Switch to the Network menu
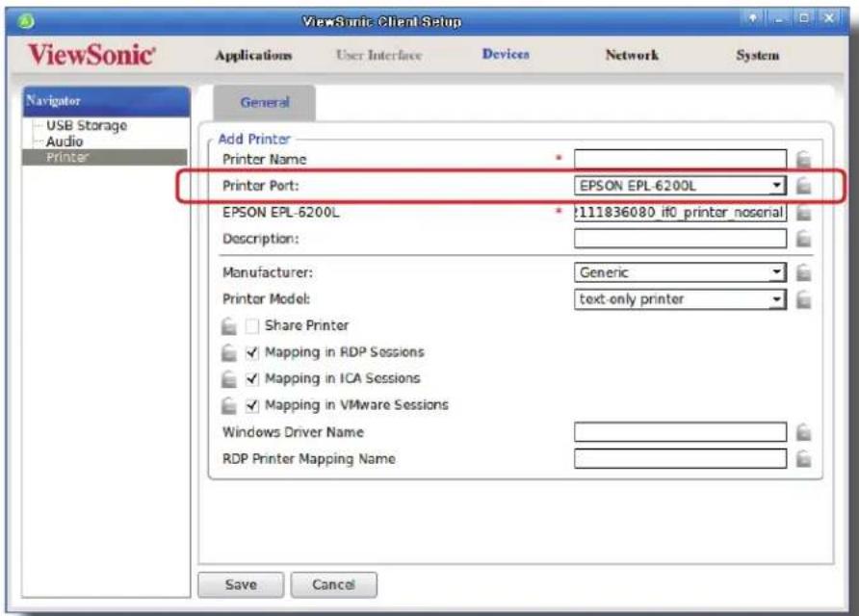The height and width of the screenshot is (616, 859). 632,55
